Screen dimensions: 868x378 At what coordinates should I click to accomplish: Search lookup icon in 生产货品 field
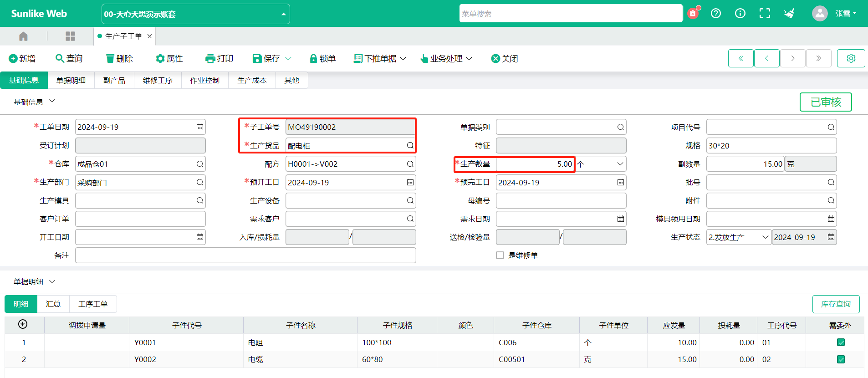pos(410,145)
